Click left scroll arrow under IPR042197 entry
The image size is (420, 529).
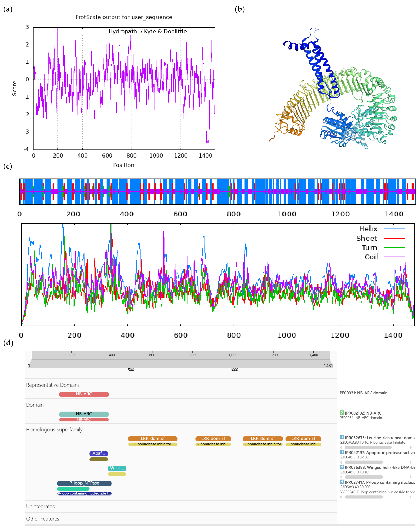tap(341, 462)
